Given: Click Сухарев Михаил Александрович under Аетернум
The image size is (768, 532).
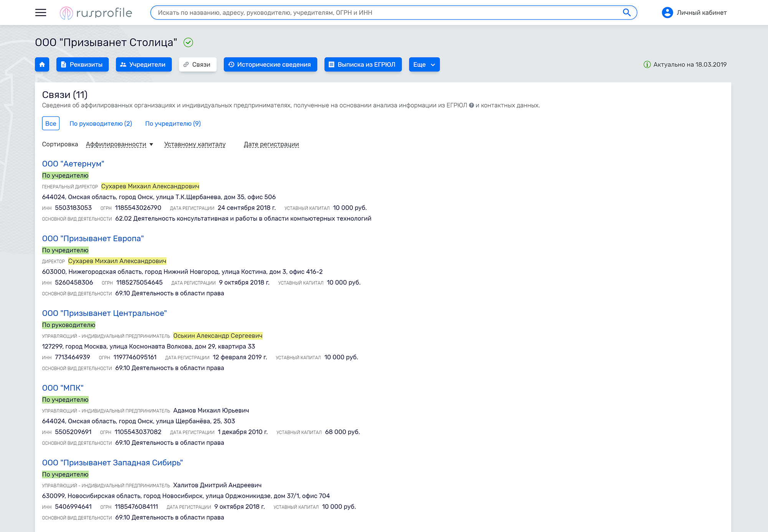Looking at the screenshot, I should point(150,187).
